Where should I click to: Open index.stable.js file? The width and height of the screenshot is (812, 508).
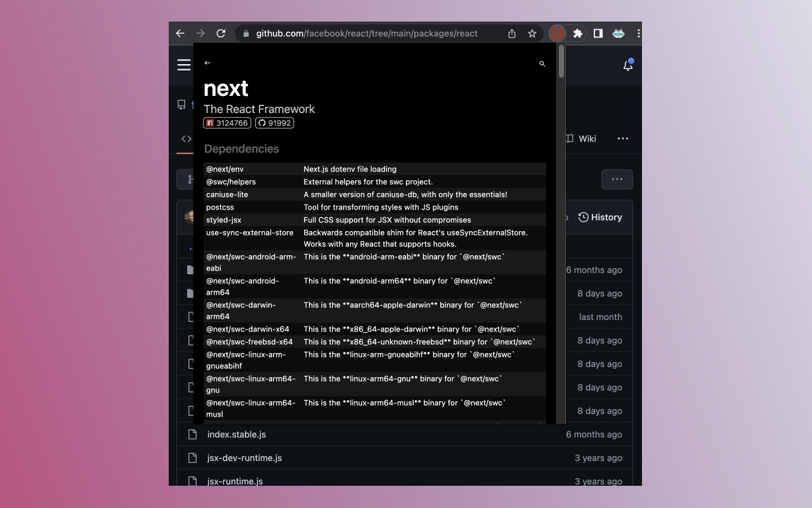coord(237,434)
